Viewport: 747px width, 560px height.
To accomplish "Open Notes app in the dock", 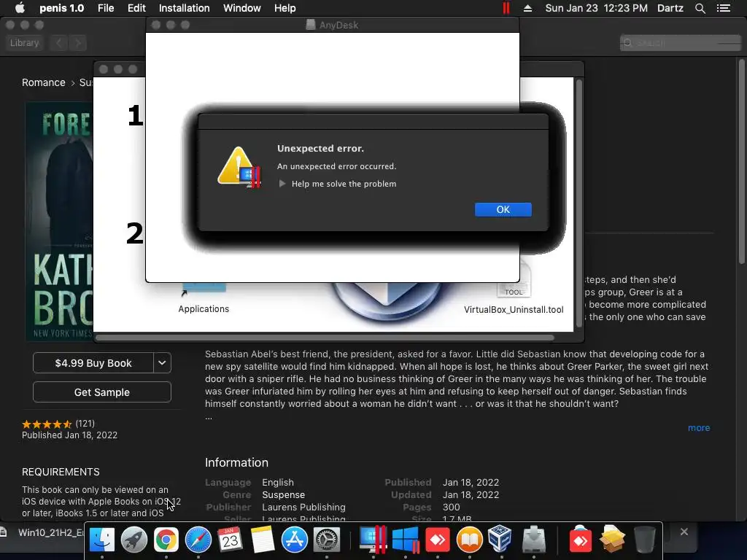I will click(x=262, y=540).
